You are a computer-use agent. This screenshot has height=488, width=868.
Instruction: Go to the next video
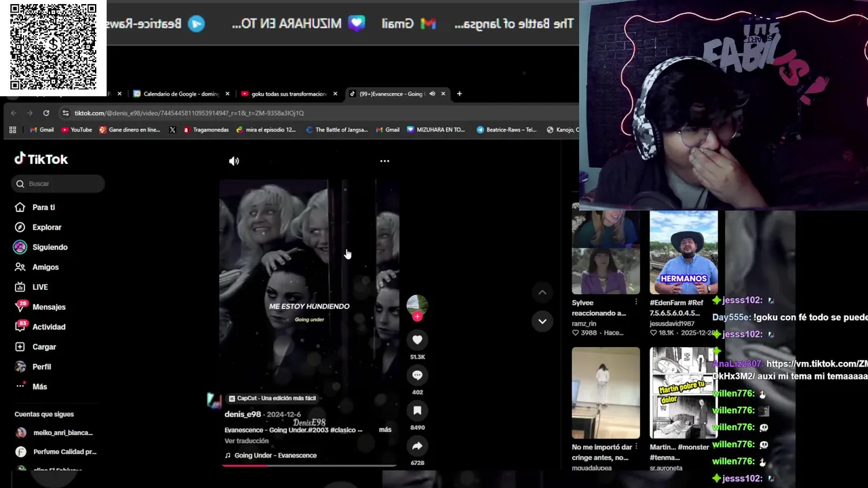coord(542,321)
